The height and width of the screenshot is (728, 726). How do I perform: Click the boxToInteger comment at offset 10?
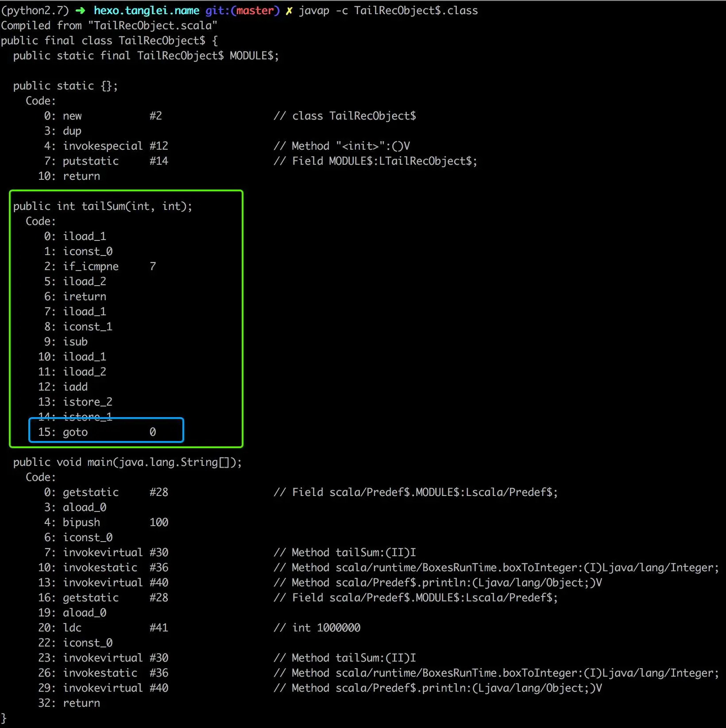[x=496, y=567]
